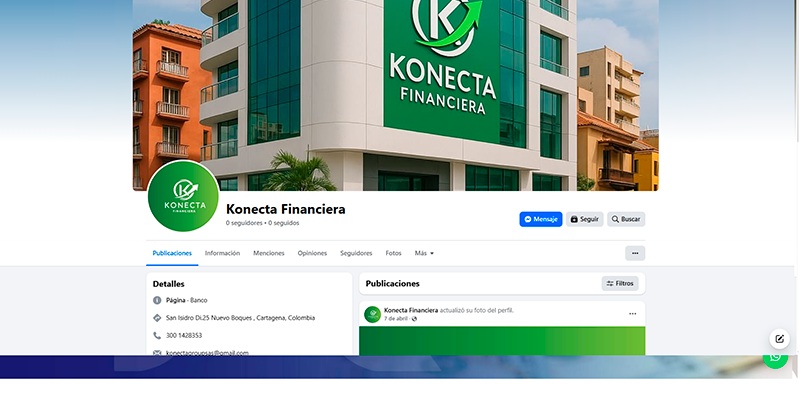Click the phone icon beside 300 1428353
Viewport: 800px width, 400px height.
click(157, 335)
